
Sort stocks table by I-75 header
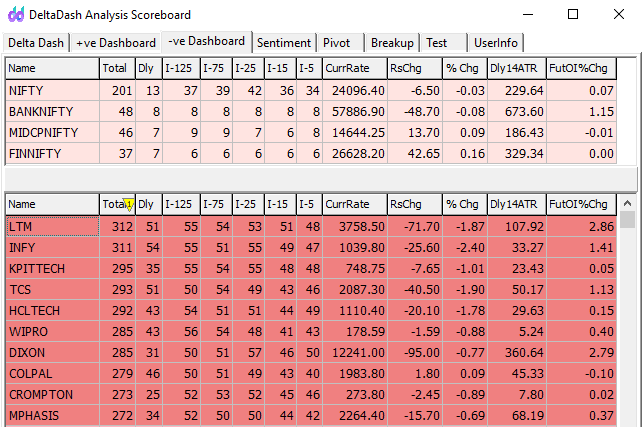[216, 204]
